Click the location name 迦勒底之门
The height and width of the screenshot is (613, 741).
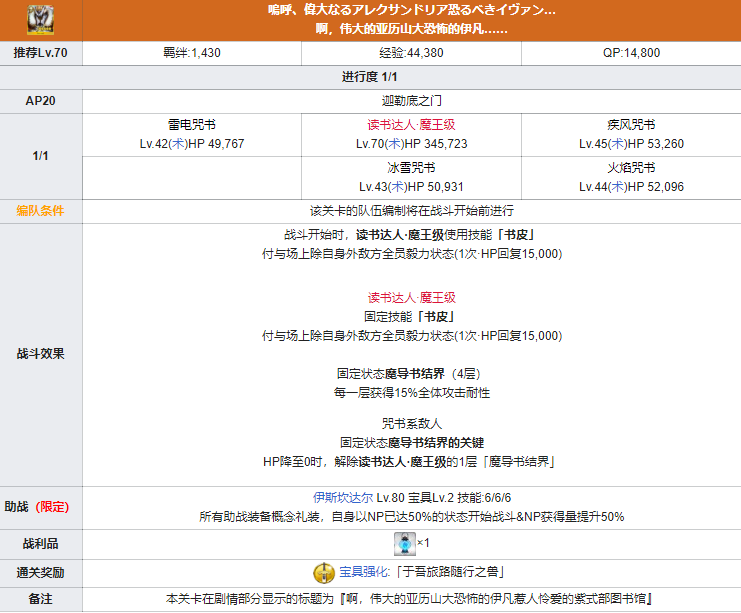(x=411, y=101)
